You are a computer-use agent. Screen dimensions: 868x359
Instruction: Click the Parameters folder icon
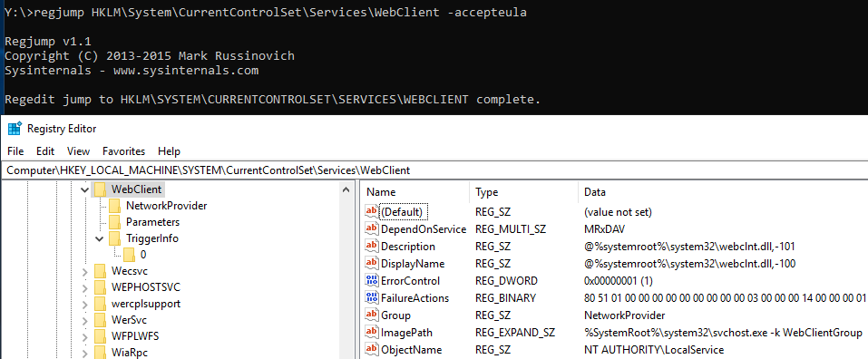[114, 222]
